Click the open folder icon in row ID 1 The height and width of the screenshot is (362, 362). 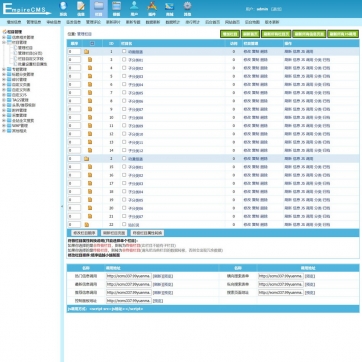pos(86,52)
